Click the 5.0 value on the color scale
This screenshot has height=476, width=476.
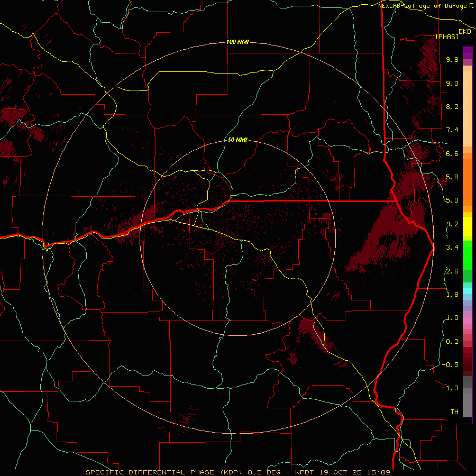pos(452,200)
